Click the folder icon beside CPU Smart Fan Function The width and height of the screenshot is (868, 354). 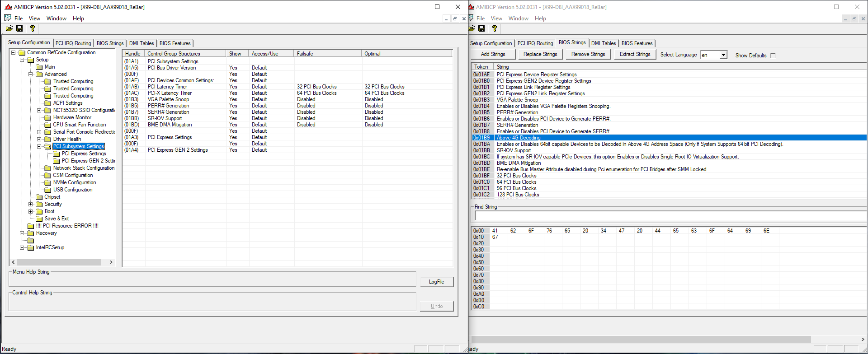click(x=48, y=125)
